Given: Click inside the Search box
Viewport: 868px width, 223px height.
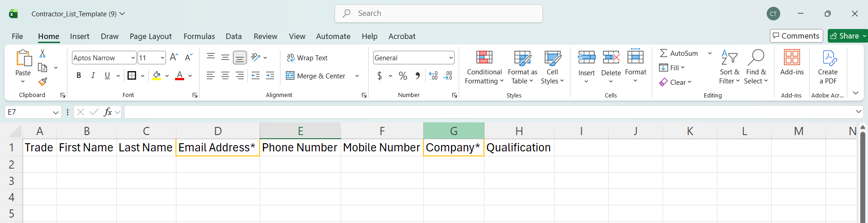Looking at the screenshot, I should 439,14.
